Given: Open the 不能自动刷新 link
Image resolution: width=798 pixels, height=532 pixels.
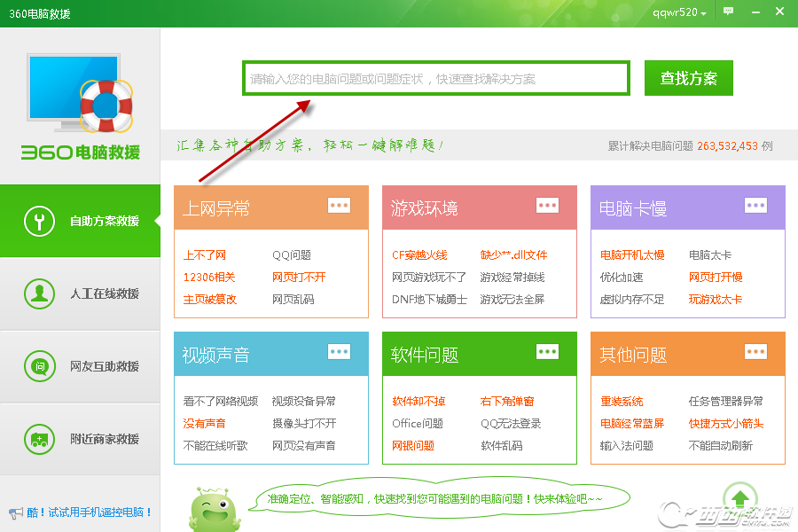Looking at the screenshot, I should (x=721, y=445).
